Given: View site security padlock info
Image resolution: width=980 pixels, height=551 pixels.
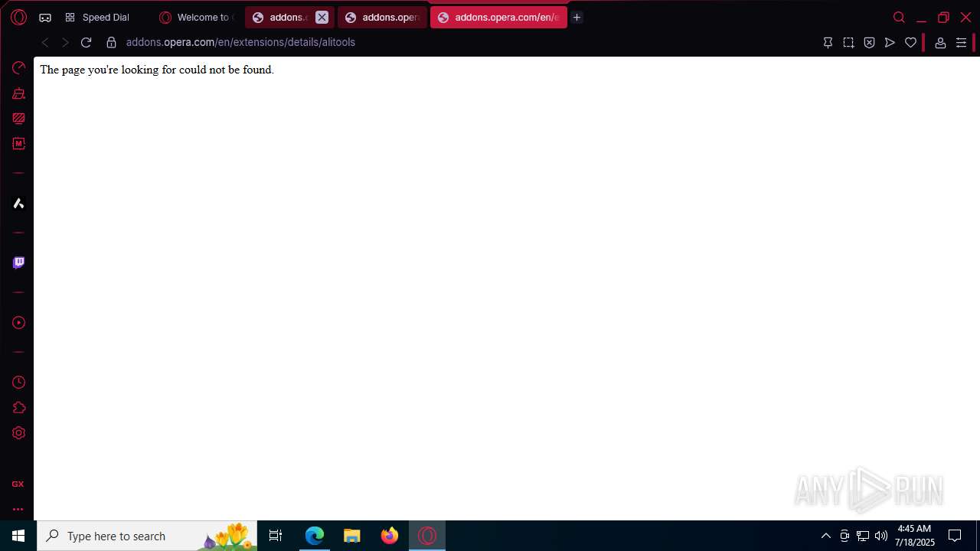Looking at the screenshot, I should tap(112, 43).
